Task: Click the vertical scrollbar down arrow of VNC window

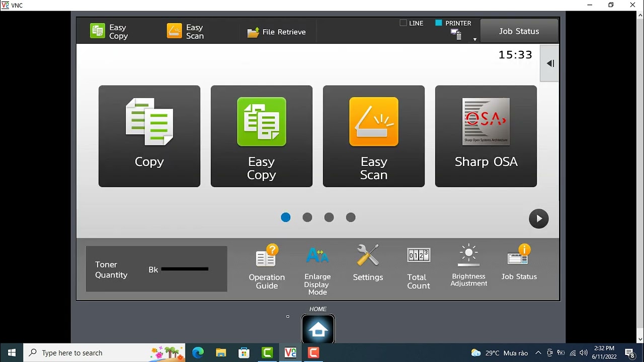Action: [640, 339]
